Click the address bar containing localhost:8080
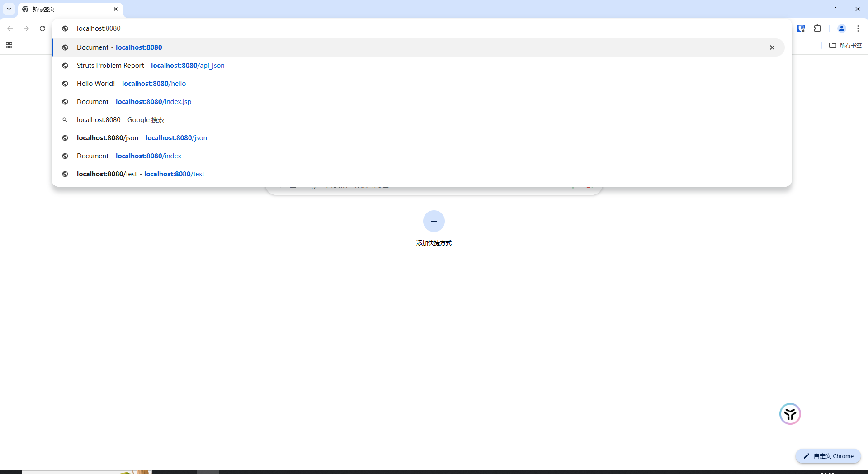 (271, 28)
